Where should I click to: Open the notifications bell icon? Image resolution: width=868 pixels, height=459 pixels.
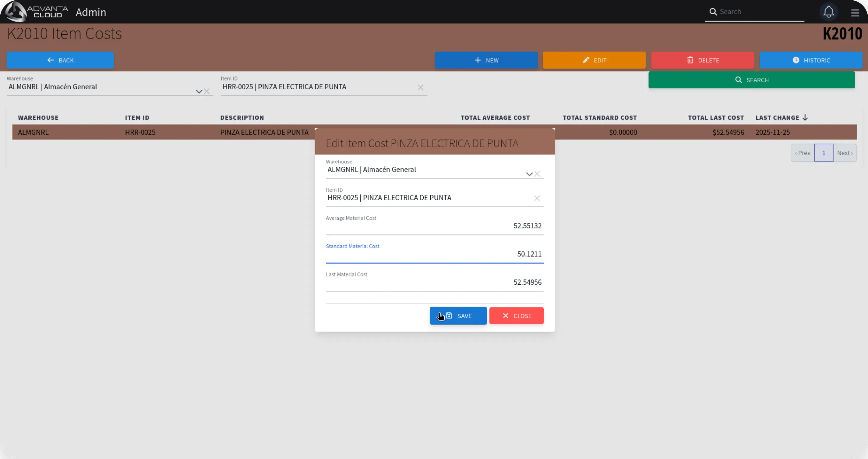tap(829, 12)
